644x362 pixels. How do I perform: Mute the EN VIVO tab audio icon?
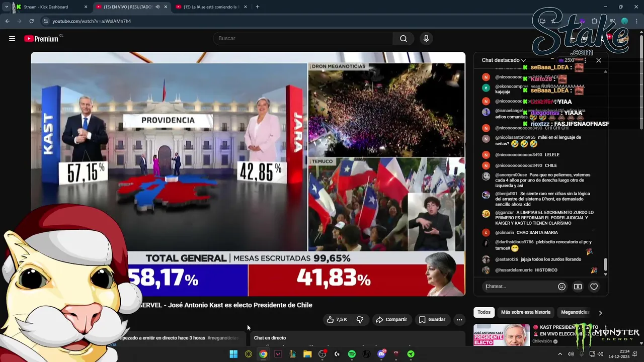[x=157, y=7]
